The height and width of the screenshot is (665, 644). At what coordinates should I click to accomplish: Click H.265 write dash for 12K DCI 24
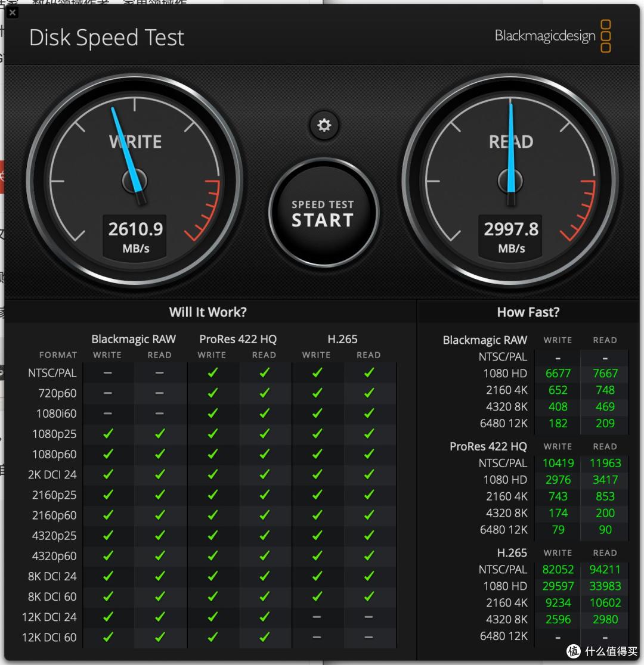(x=317, y=617)
